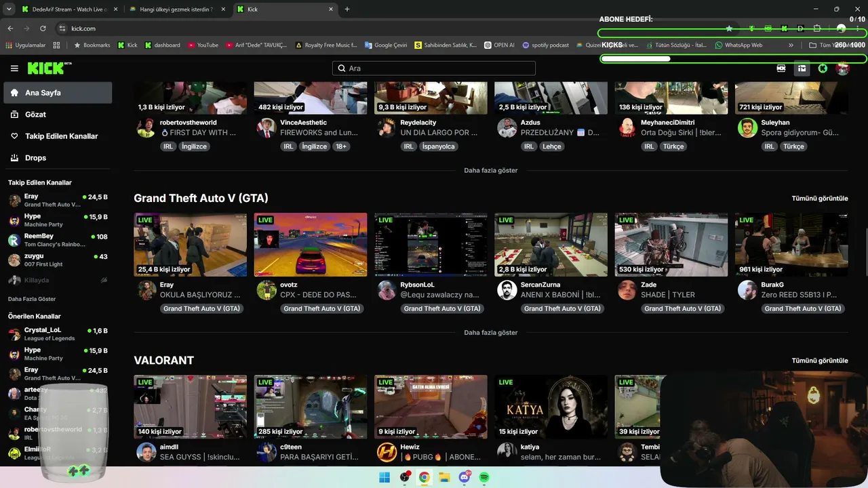
Task: Click the Kick account avatar at top right
Action: pos(843,68)
